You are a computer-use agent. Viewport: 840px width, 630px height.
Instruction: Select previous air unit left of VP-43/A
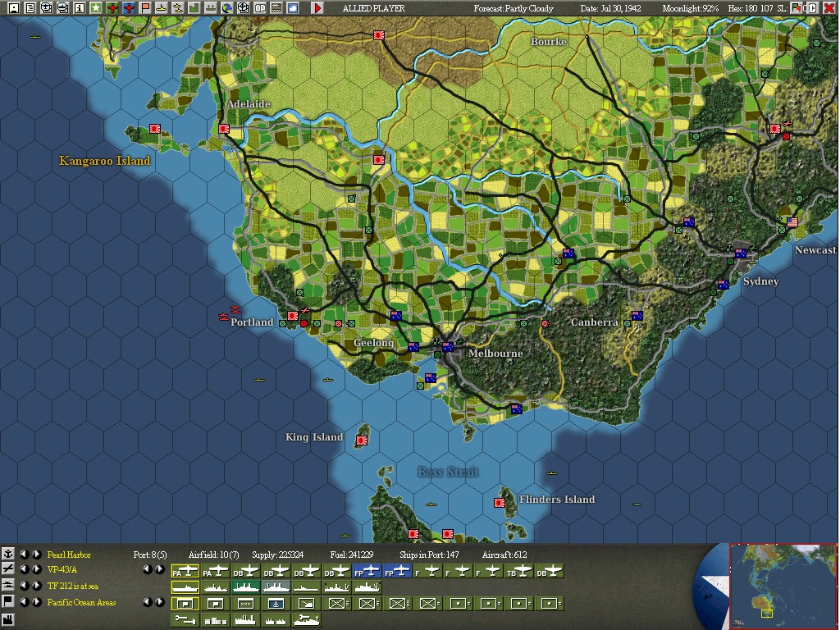(x=24, y=569)
